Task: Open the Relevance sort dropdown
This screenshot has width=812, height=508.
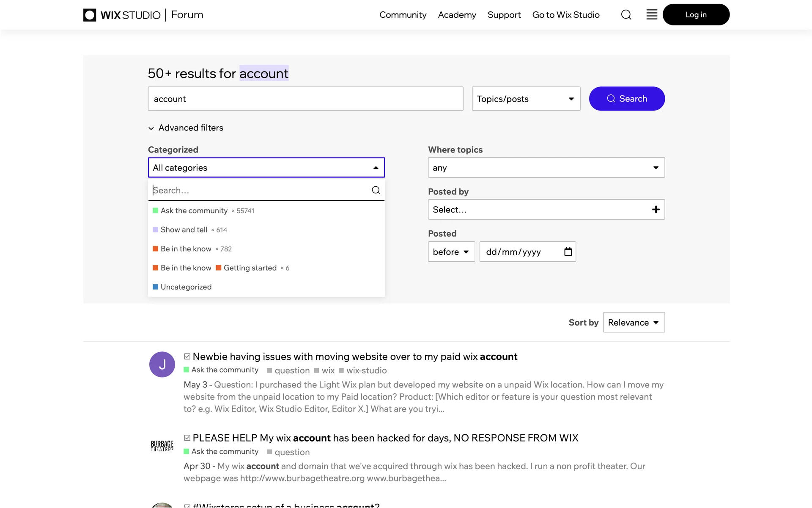Action: click(634, 323)
